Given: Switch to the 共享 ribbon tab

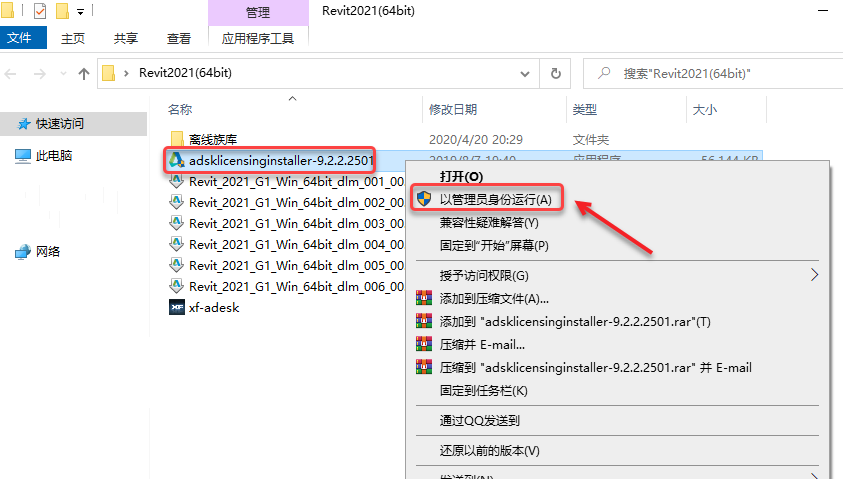Looking at the screenshot, I should click(126, 38).
